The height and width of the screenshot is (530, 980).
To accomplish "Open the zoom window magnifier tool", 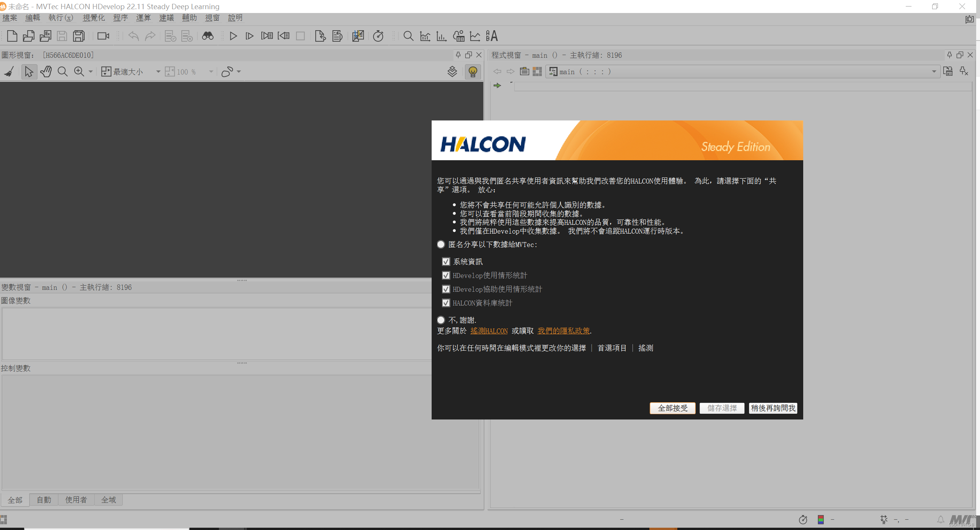I will click(x=408, y=36).
